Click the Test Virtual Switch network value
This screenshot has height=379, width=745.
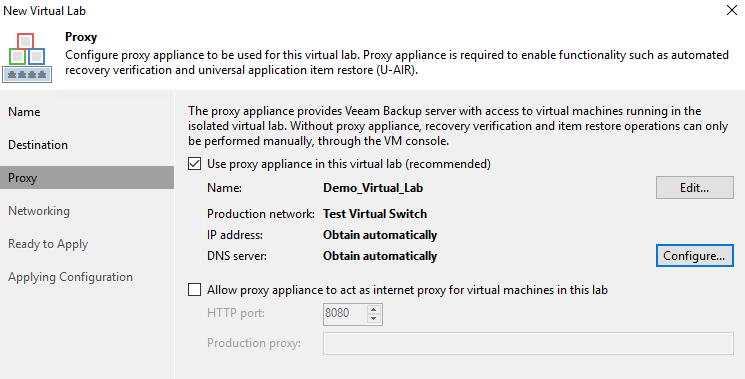pyautogui.click(x=375, y=214)
